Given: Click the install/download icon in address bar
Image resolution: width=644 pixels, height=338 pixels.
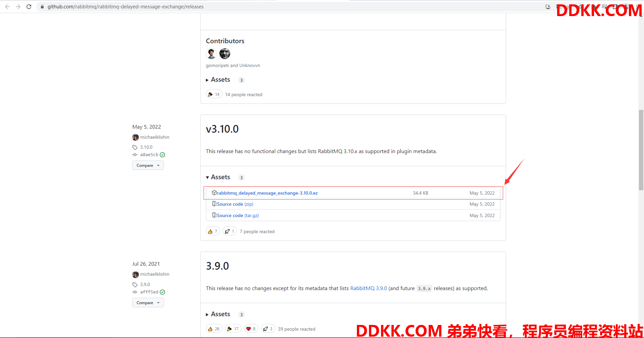Looking at the screenshot, I should click(548, 7).
